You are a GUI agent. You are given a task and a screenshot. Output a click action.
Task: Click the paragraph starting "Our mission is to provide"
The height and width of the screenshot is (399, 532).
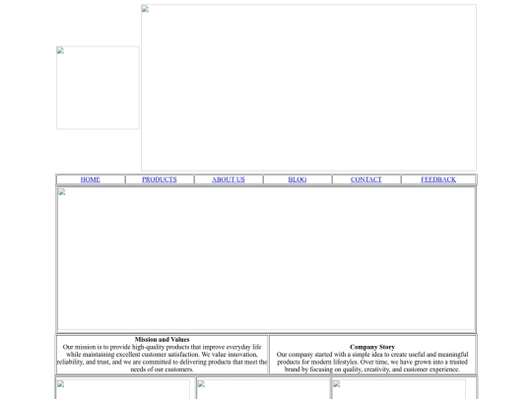[162, 358]
